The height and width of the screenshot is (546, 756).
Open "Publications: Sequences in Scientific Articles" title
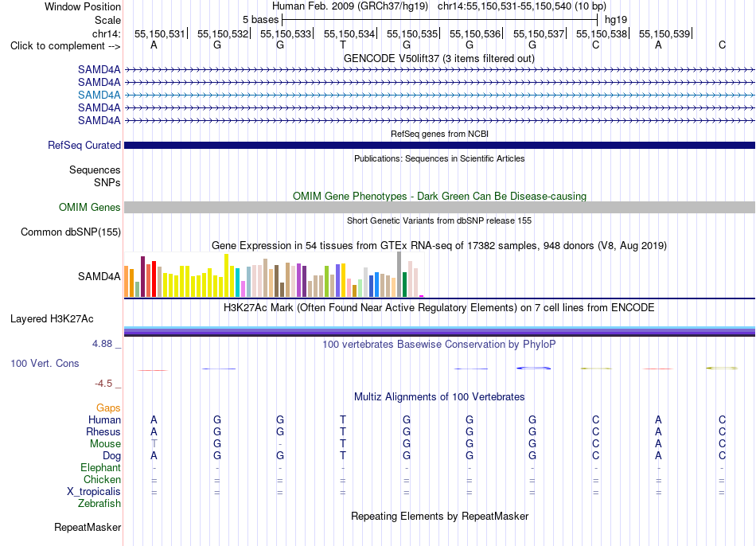(x=439, y=158)
